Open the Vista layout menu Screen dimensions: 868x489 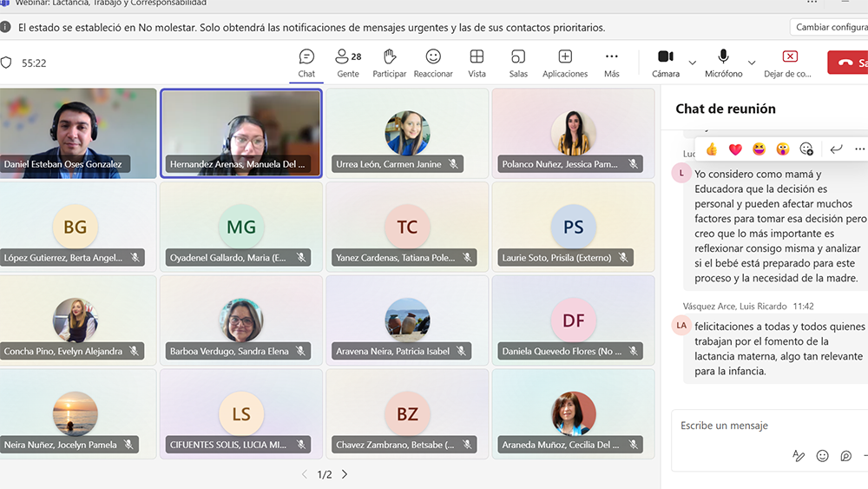[477, 63]
